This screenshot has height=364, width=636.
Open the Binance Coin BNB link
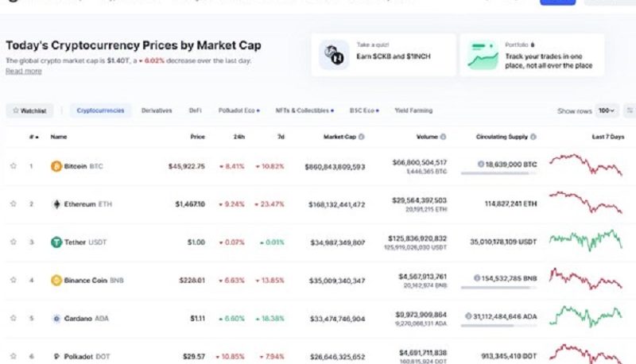coord(94,280)
